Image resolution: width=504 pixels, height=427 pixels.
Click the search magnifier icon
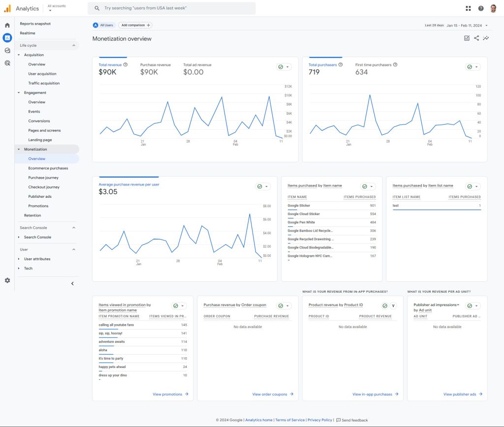pos(97,8)
